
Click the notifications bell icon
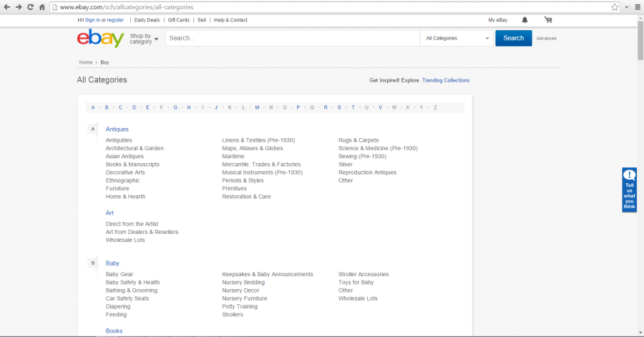coord(525,20)
